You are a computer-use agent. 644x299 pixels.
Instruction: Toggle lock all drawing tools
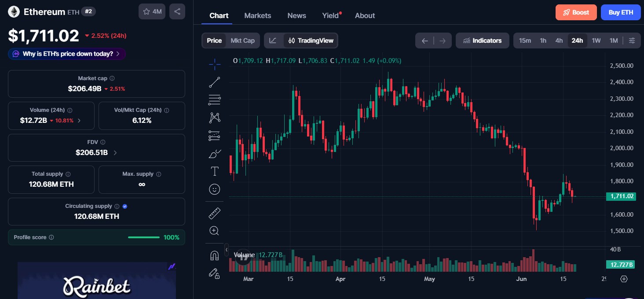pos(215,273)
